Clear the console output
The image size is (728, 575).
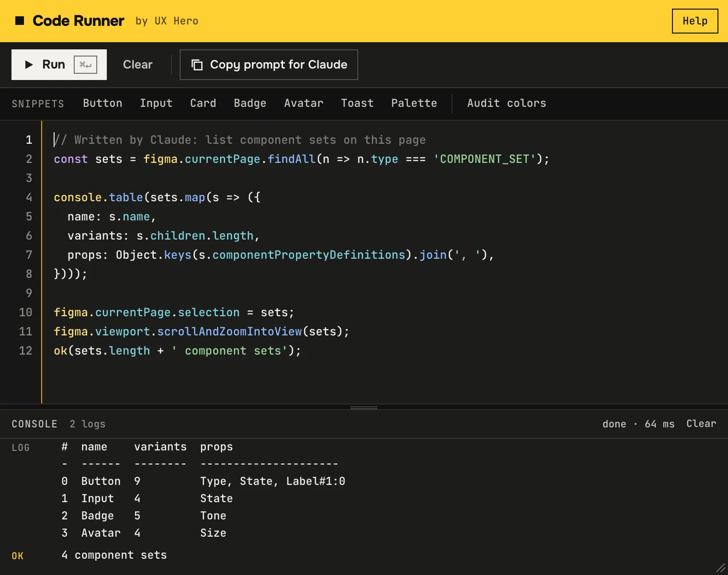click(x=701, y=424)
